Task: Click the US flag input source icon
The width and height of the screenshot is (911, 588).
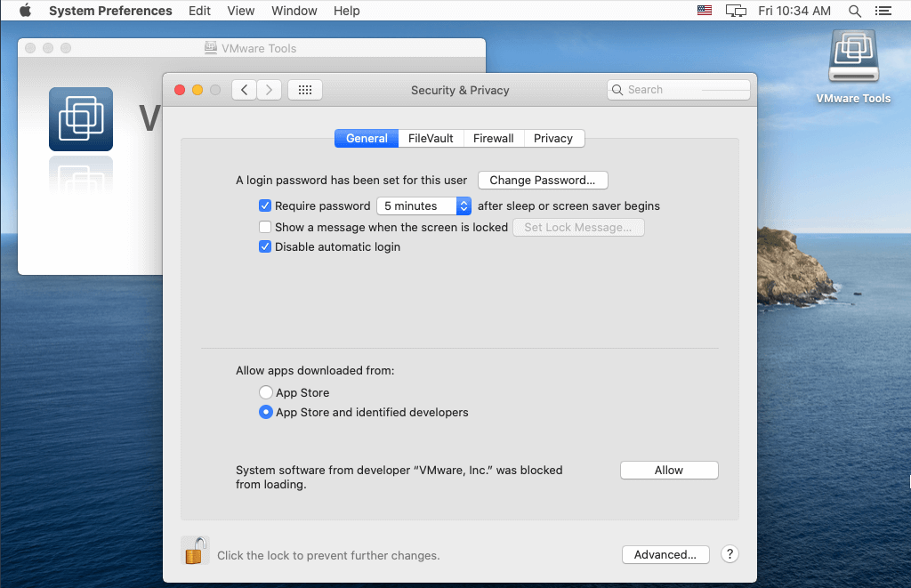Action: coord(705,11)
